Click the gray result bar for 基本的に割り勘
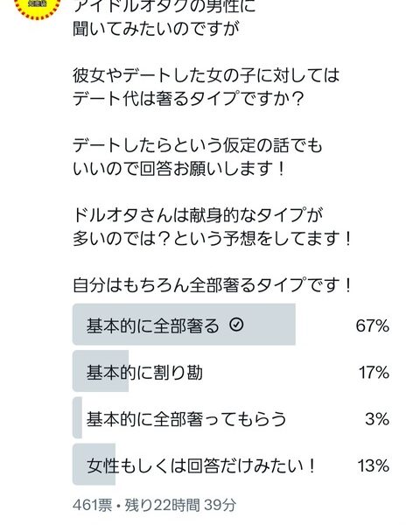The height and width of the screenshot is (525, 420). (x=101, y=371)
